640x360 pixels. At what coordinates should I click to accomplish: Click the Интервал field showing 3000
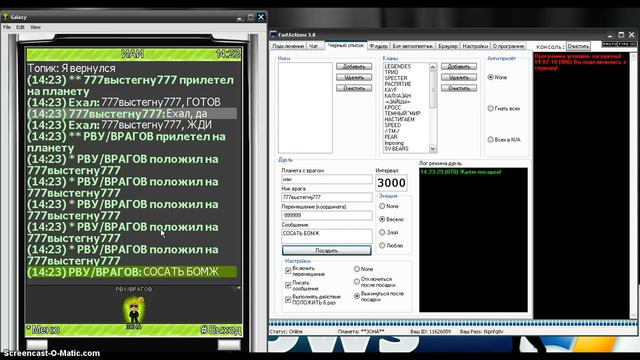coord(391,183)
